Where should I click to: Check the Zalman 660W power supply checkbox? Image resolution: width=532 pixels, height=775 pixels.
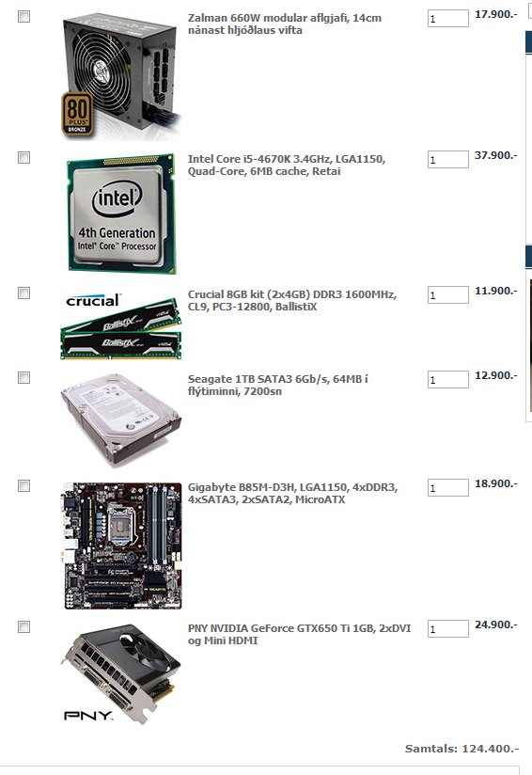click(23, 16)
